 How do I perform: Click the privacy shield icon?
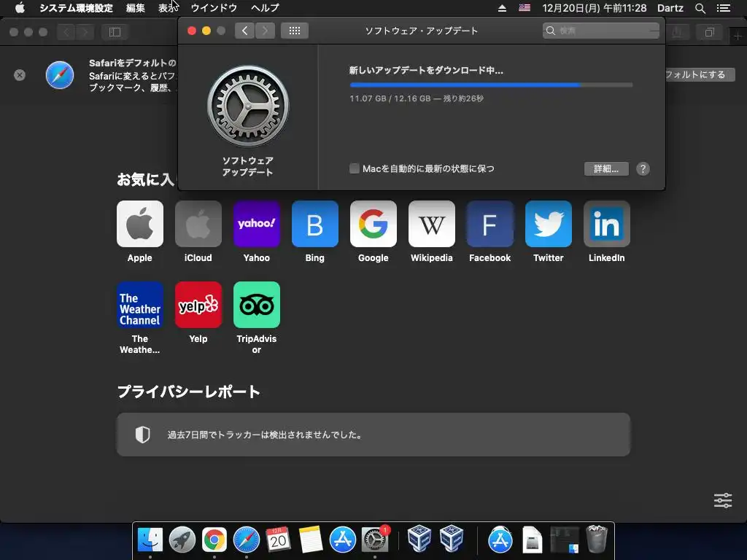pyautogui.click(x=142, y=435)
